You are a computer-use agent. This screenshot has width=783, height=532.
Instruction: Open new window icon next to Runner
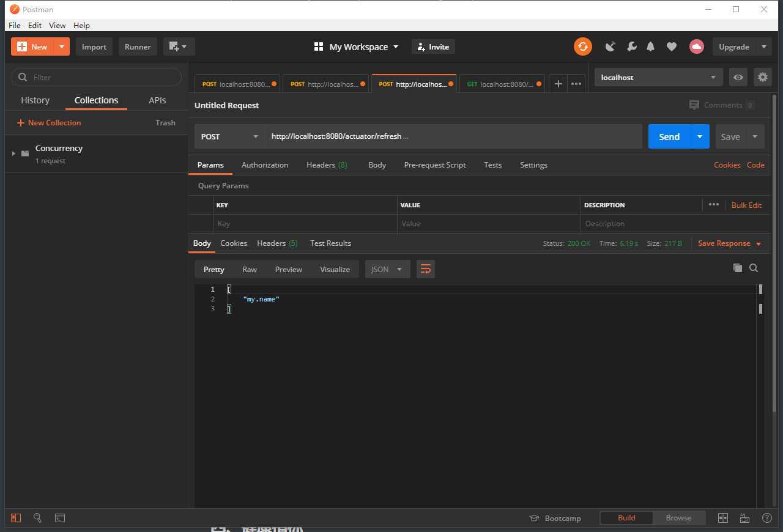pos(179,46)
